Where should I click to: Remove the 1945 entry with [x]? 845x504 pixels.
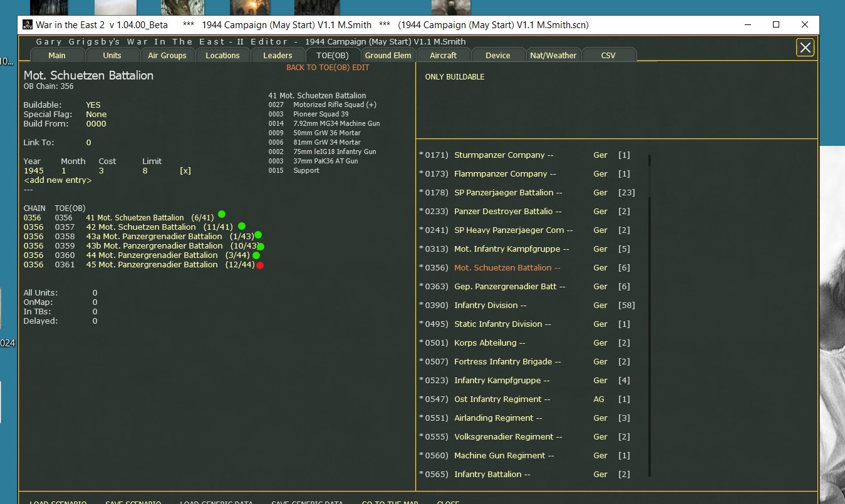point(185,170)
